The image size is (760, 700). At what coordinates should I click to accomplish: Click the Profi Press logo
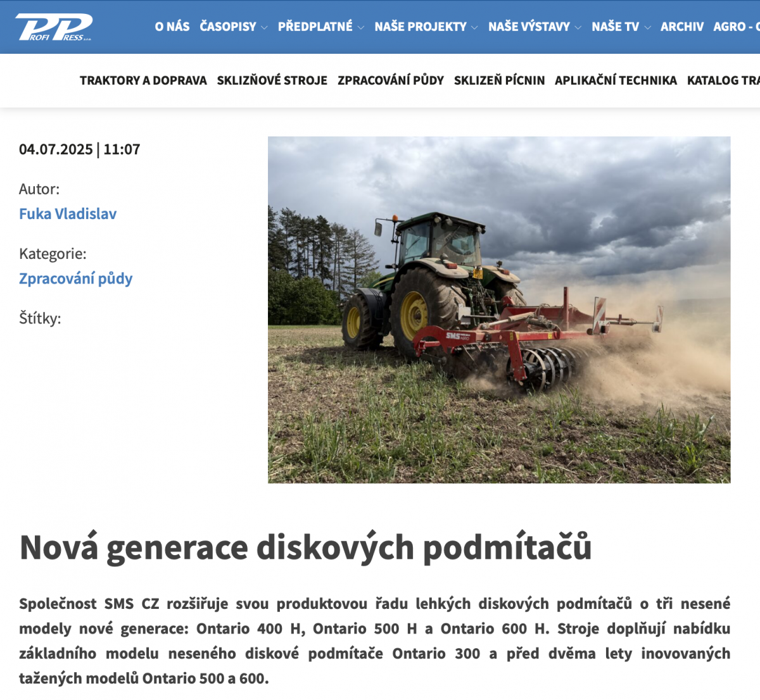[x=54, y=27]
